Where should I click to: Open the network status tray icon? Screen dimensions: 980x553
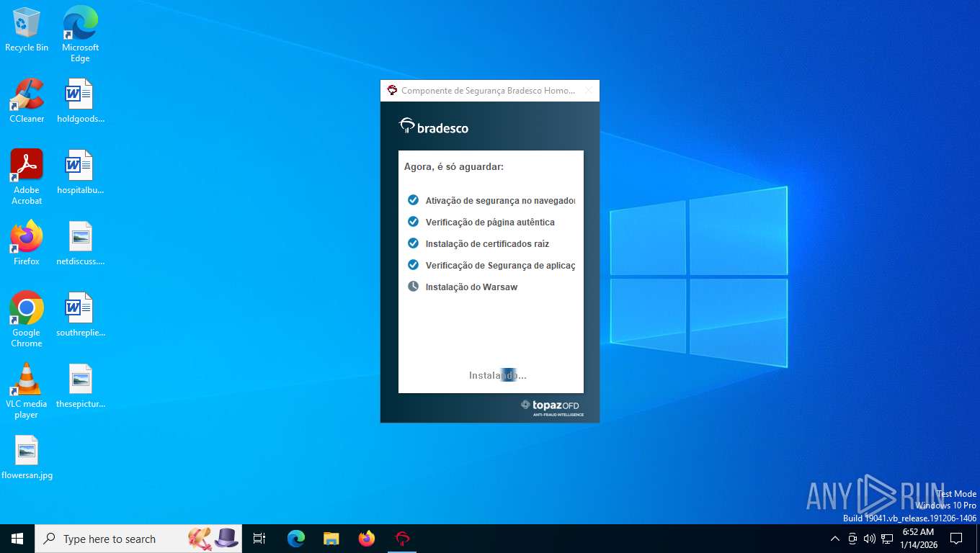[887, 539]
